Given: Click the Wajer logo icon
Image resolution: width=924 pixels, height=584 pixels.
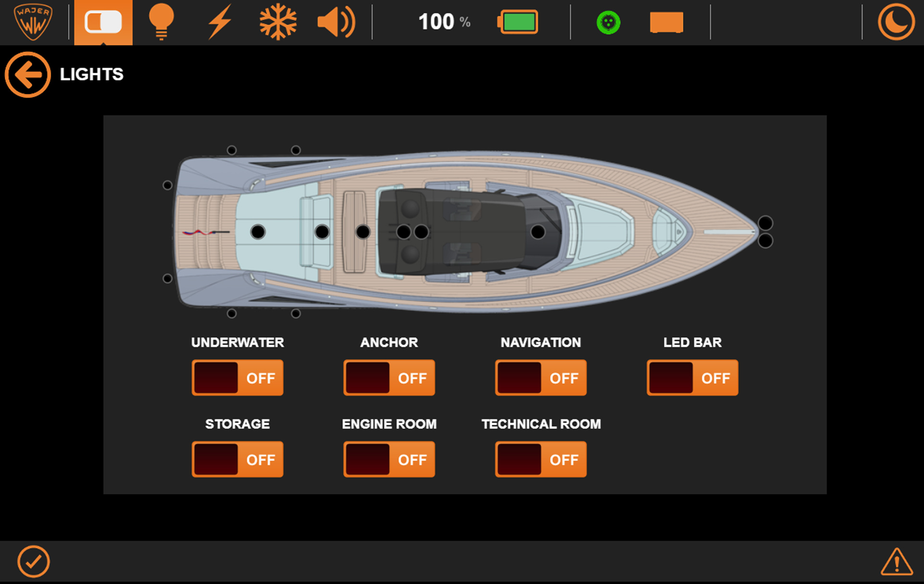Looking at the screenshot, I should (33, 22).
